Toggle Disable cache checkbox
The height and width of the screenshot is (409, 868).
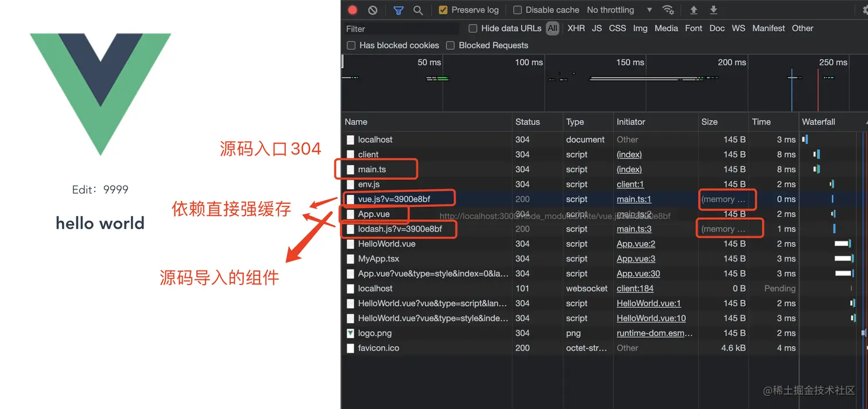(x=517, y=10)
